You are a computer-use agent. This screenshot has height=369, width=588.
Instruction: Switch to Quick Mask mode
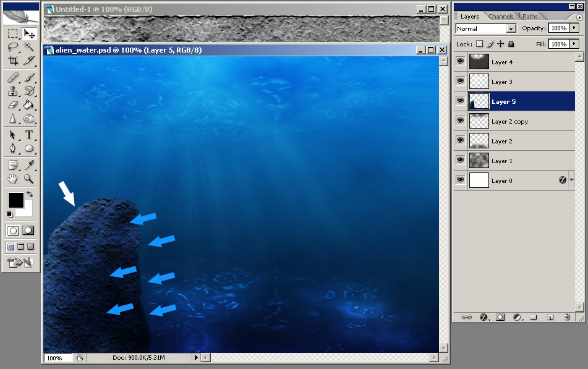pyautogui.click(x=28, y=231)
